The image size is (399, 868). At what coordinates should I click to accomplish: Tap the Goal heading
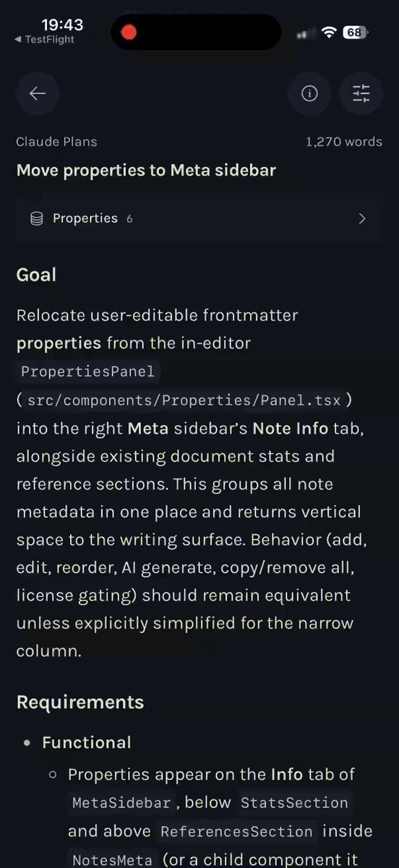(x=36, y=275)
